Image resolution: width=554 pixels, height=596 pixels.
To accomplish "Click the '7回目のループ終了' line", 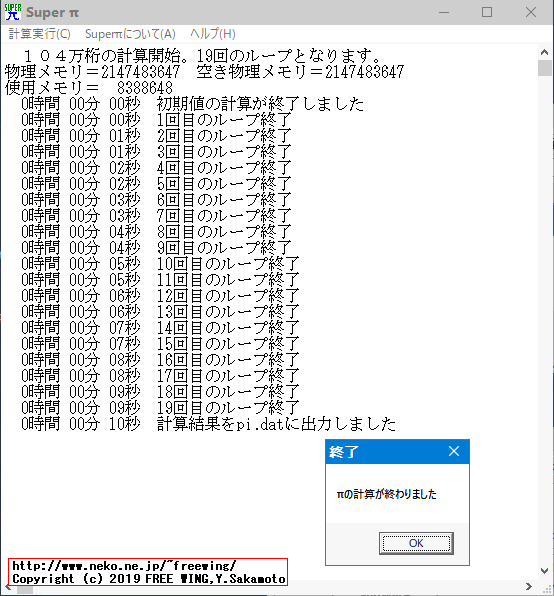I will (x=156, y=216).
